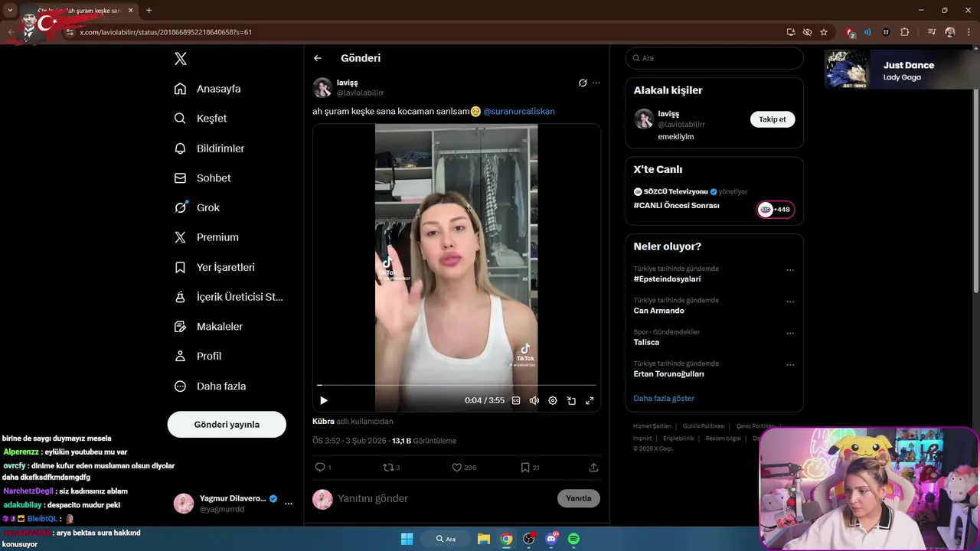Viewport: 980px width, 551px height.
Task: Open account menu dots beside Yagmur Dilavero
Action: 289,504
